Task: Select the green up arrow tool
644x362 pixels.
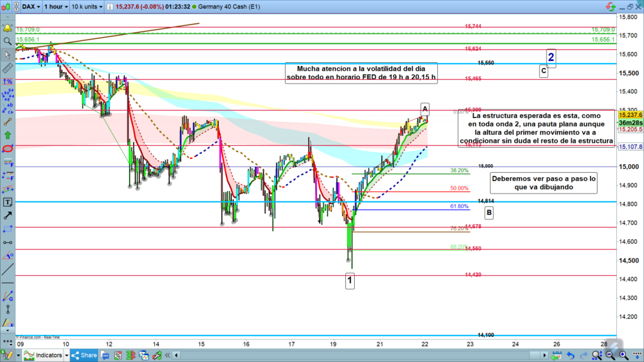Action: tap(8, 134)
